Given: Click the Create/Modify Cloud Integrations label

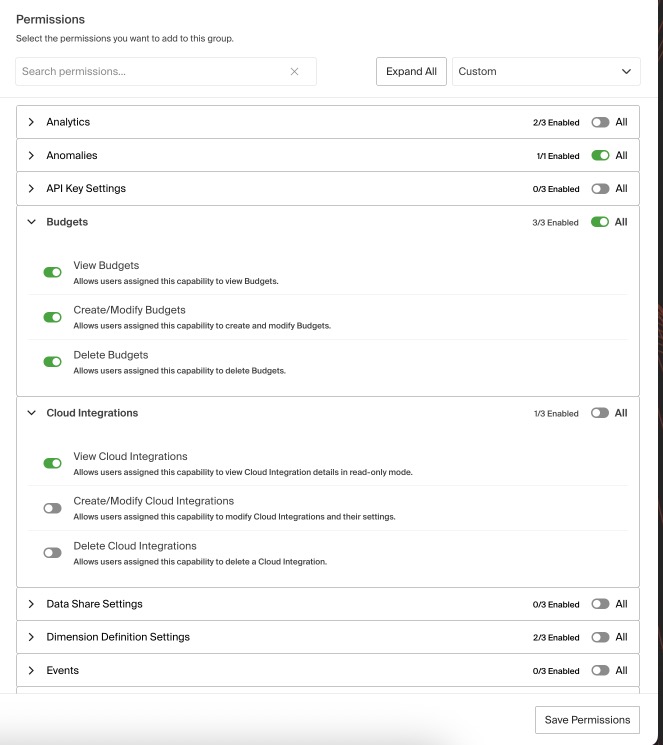Looking at the screenshot, I should pos(154,501).
